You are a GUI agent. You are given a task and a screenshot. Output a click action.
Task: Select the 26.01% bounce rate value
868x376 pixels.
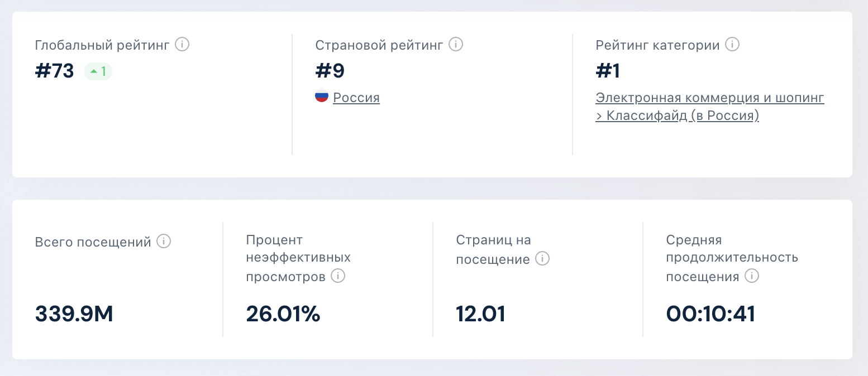click(x=283, y=314)
